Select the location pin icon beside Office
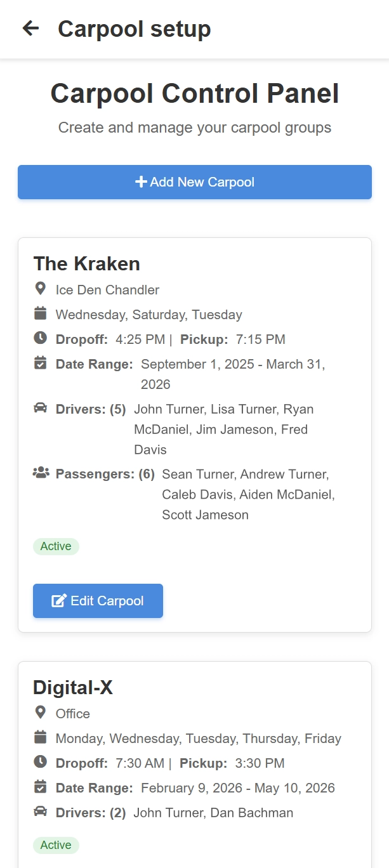Screen dimensions: 389x868 pos(40,713)
